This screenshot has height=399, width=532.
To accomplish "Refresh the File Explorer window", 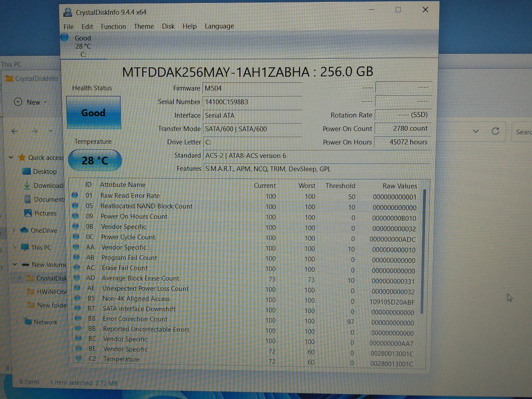I will [495, 131].
